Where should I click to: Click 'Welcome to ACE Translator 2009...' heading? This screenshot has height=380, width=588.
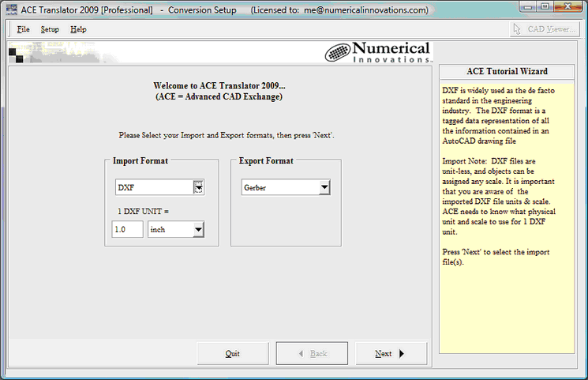coord(219,85)
